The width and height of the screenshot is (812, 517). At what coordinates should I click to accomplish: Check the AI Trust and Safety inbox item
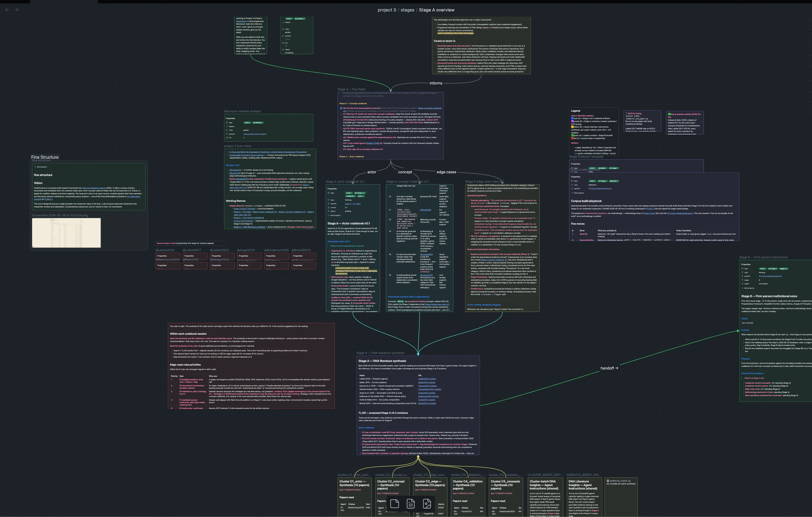tap(228, 152)
